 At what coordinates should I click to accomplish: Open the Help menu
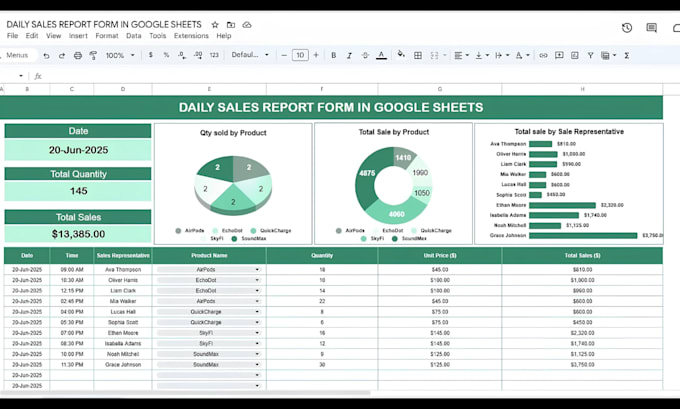[224, 36]
